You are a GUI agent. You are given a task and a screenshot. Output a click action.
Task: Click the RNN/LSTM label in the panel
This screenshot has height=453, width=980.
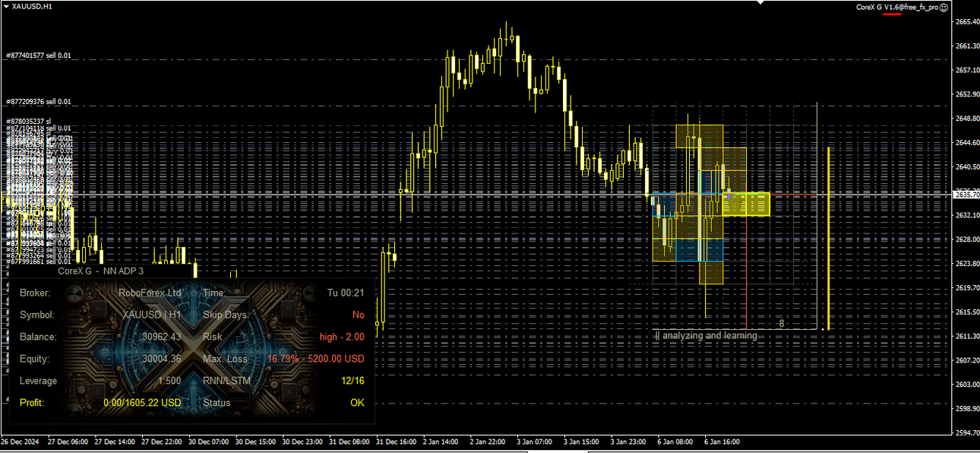click(226, 381)
